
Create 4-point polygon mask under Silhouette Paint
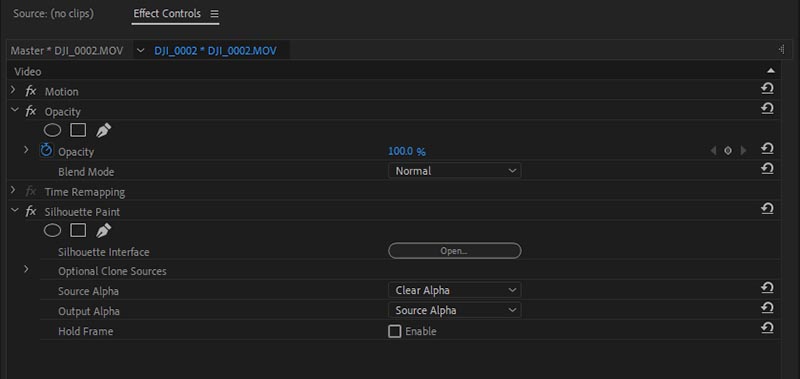coord(78,231)
